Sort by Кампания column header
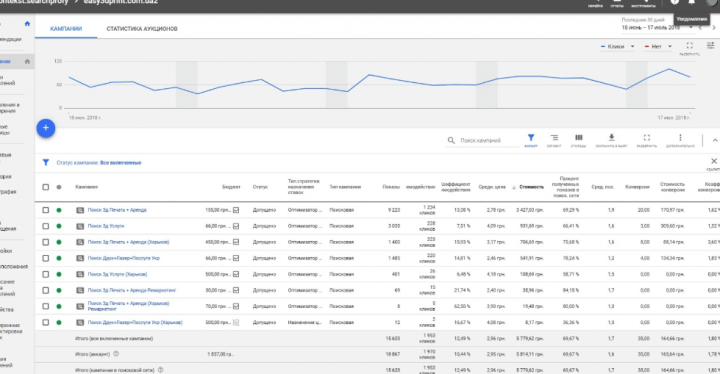720x374 pixels. point(86,187)
